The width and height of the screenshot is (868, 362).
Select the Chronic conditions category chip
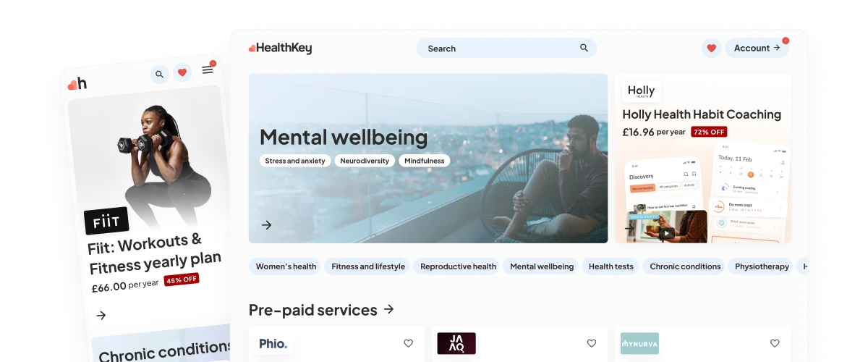pos(685,266)
